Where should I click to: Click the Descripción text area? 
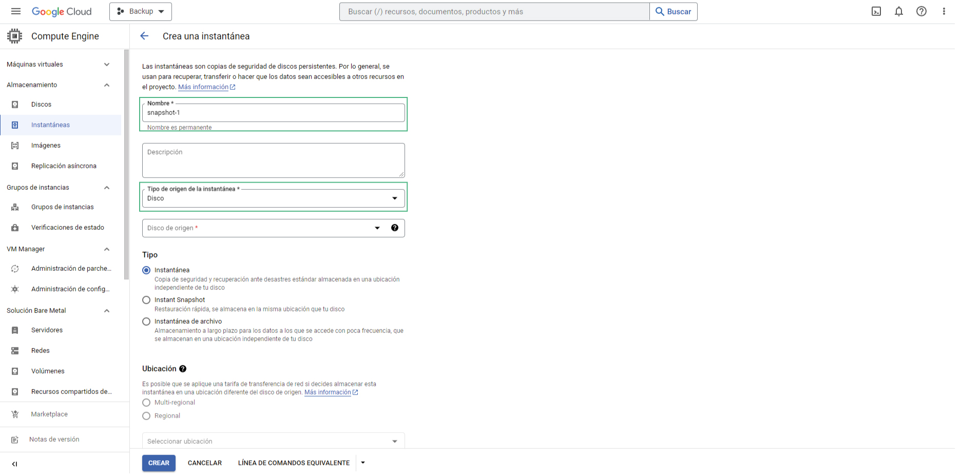point(273,160)
